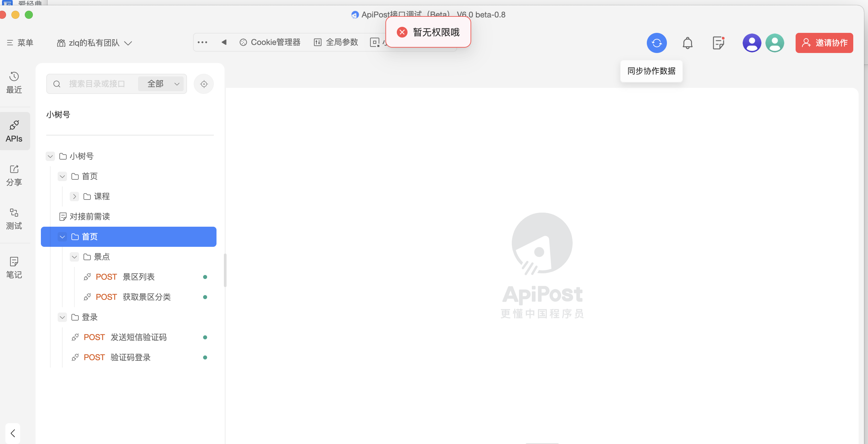This screenshot has width=868, height=444.
Task: Click the folder icon of highlighted 首页
Action: click(x=75, y=237)
